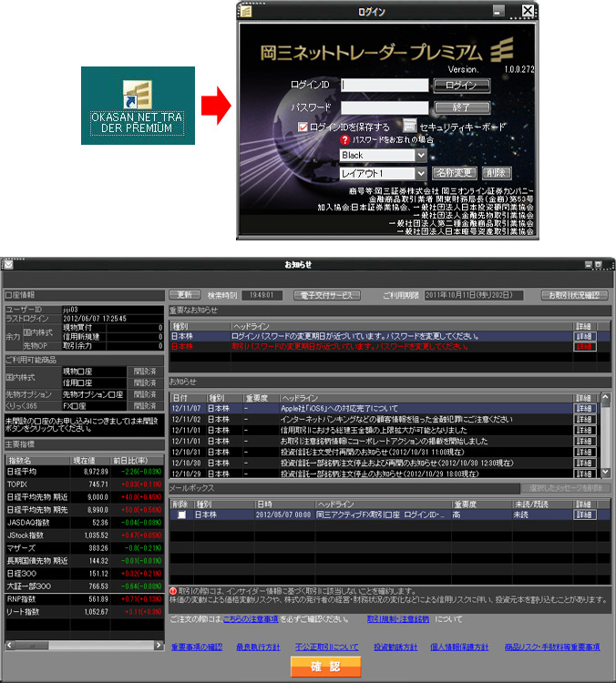Open 詳細 for the 12/10/31 投資信託 notice
The image size is (616, 683).
tap(585, 452)
